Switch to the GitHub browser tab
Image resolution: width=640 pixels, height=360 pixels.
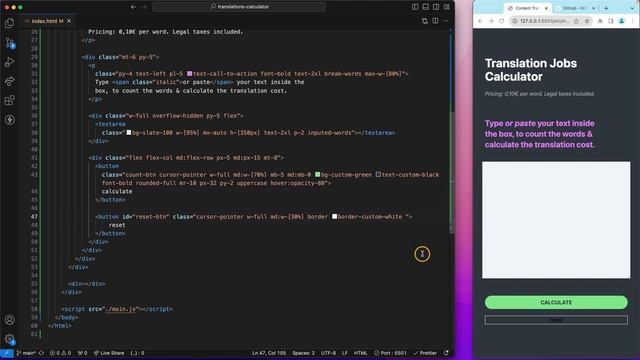click(575, 8)
